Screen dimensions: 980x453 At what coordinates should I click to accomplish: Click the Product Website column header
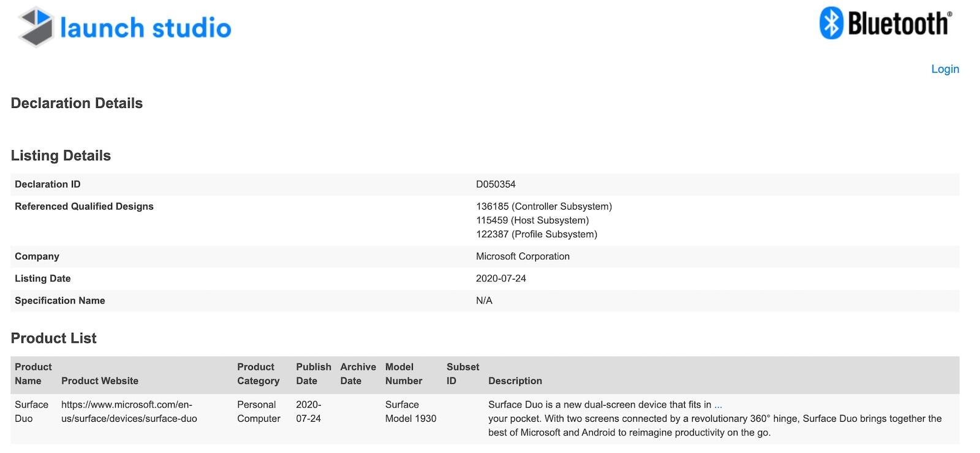click(100, 381)
